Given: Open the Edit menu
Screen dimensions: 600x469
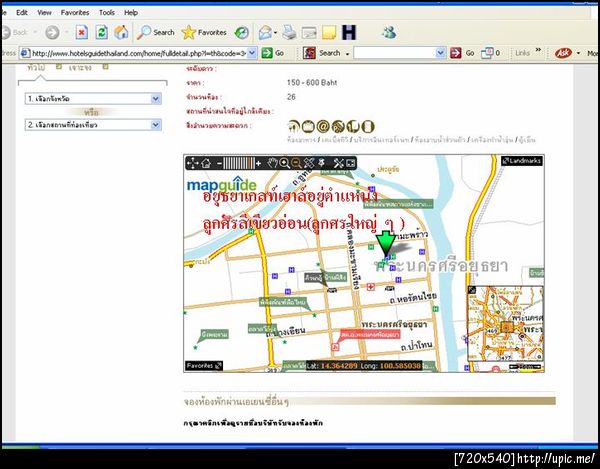Looking at the screenshot, I should (22, 13).
